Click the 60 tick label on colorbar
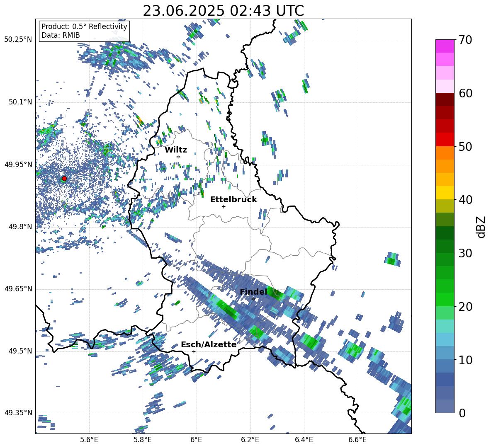The image size is (491, 448). [x=465, y=93]
